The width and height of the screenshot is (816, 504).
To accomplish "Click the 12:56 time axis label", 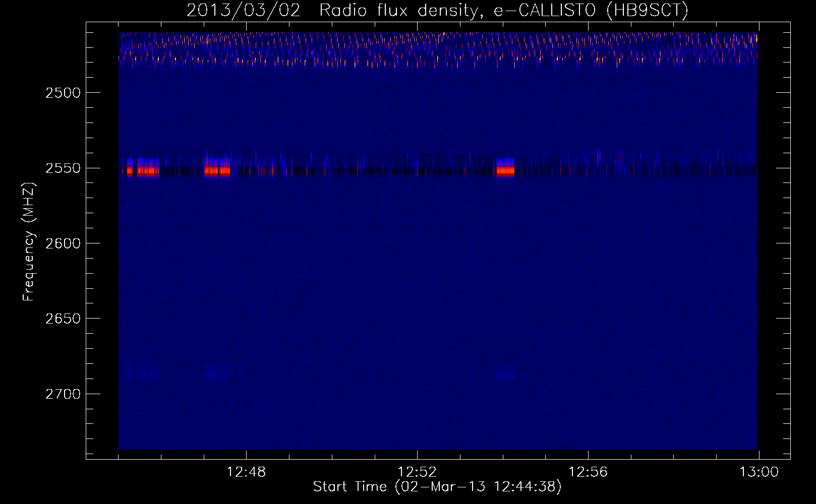I will pos(588,472).
